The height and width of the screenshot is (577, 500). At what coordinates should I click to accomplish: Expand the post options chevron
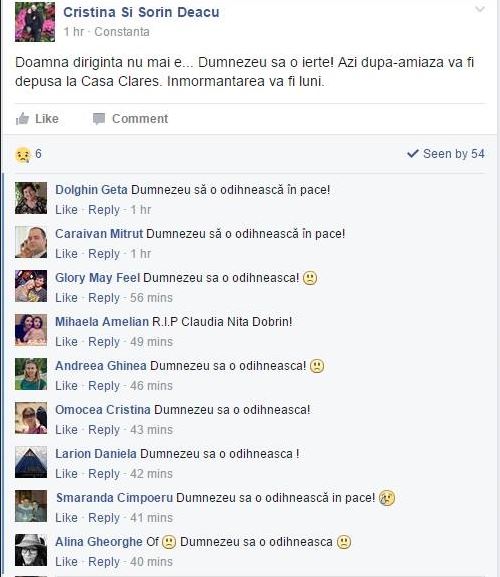click(x=480, y=9)
